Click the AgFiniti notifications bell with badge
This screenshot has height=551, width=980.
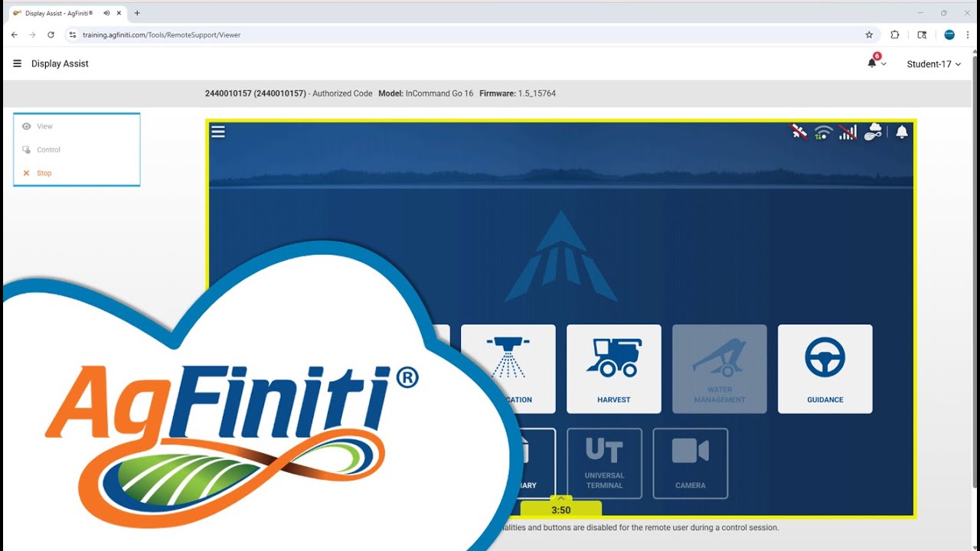[872, 62]
